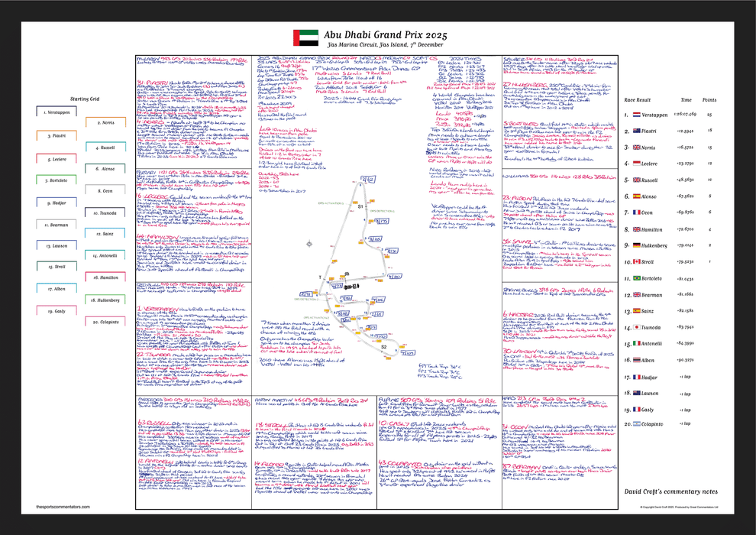Click the Starting Grid heading
Image resolution: width=756 pixels, height=535 pixels.
[x=86, y=99]
